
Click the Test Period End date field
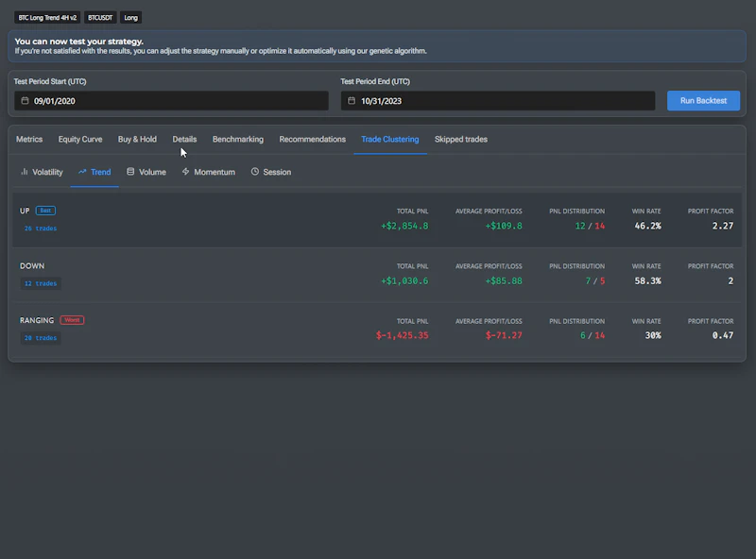click(x=498, y=101)
